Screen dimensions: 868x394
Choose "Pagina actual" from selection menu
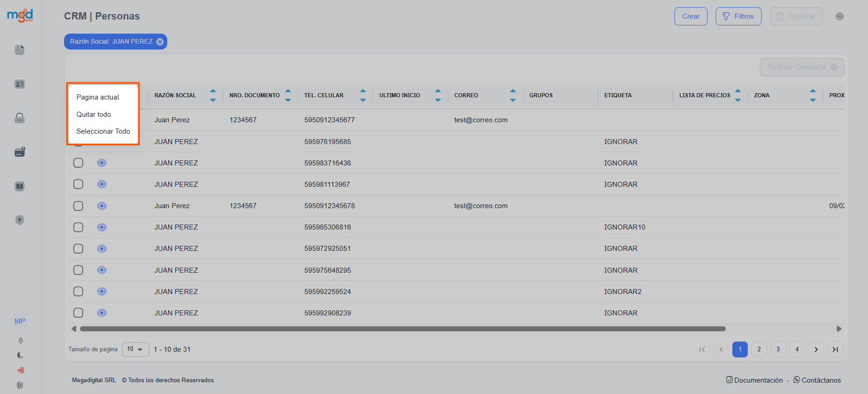(98, 97)
